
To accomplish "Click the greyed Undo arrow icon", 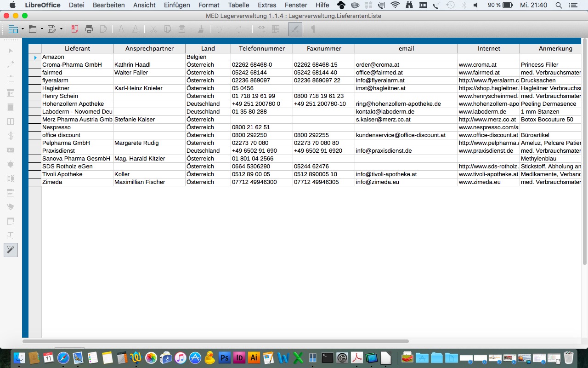I will click(219, 29).
